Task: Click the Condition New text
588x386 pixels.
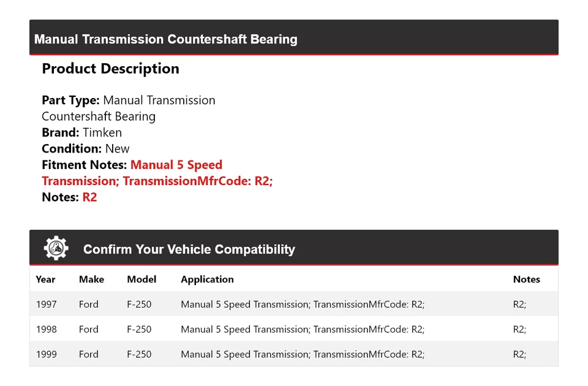Action: click(86, 148)
